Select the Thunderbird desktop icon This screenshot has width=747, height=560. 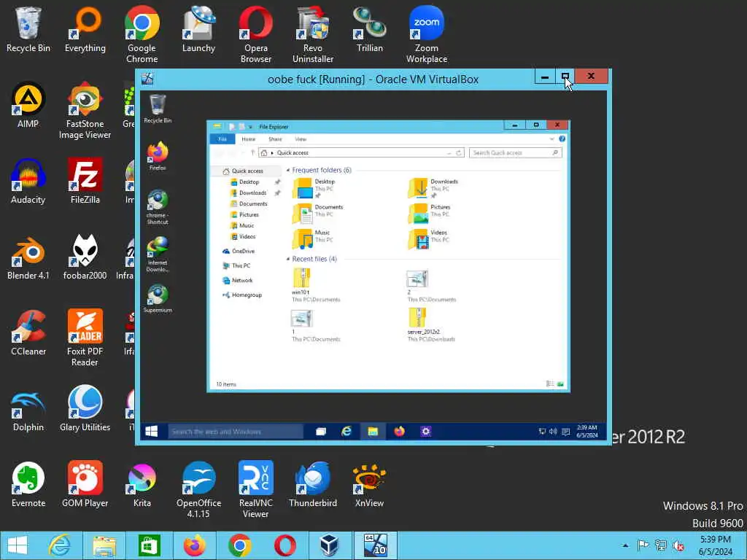(x=313, y=485)
